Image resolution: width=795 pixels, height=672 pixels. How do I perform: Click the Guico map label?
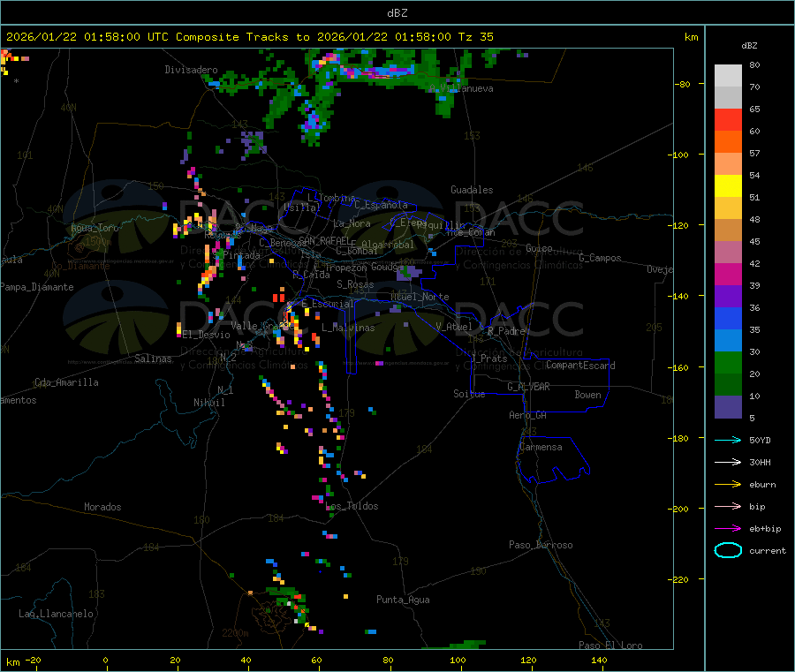click(x=539, y=248)
